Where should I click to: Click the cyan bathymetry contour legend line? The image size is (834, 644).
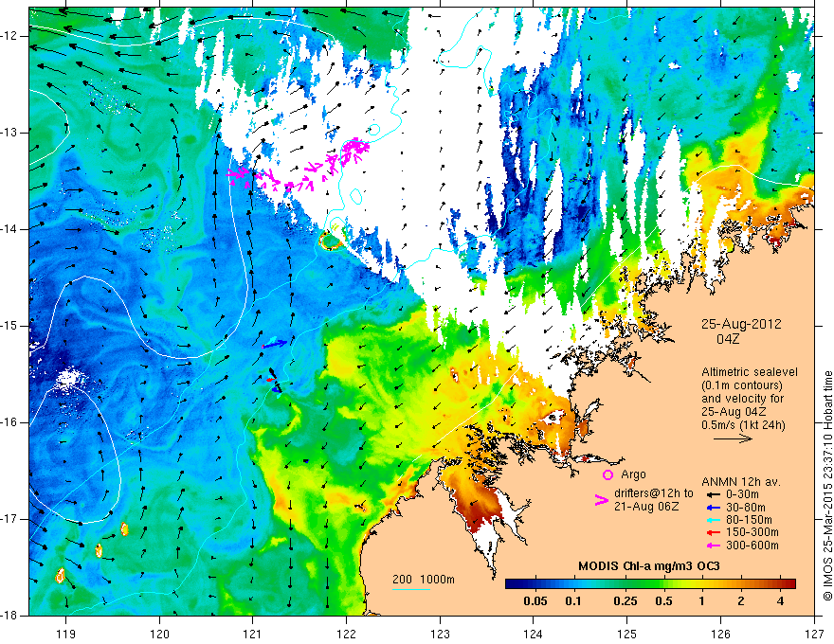pyautogui.click(x=411, y=589)
